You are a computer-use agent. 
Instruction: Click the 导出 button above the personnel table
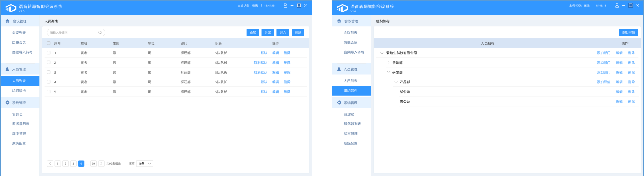[268, 32]
